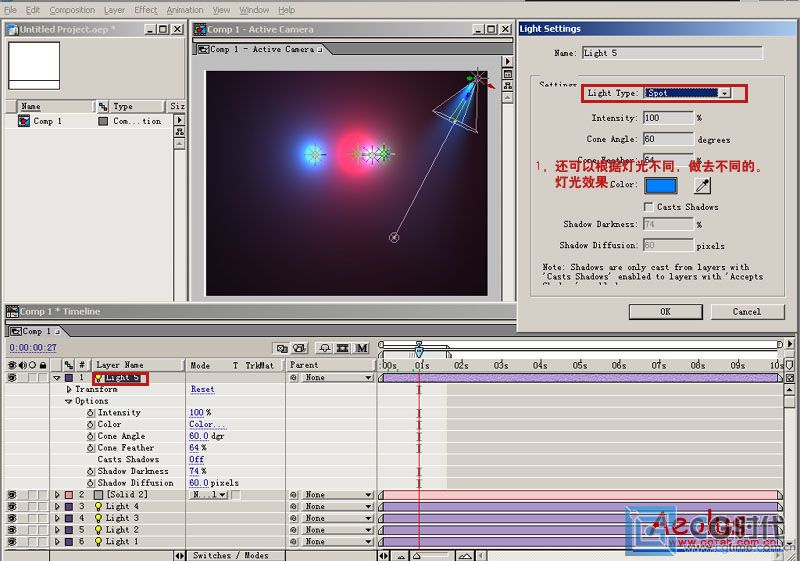Click the Cone Angle input field in Light Settings
800x561 pixels.
pyautogui.click(x=668, y=139)
